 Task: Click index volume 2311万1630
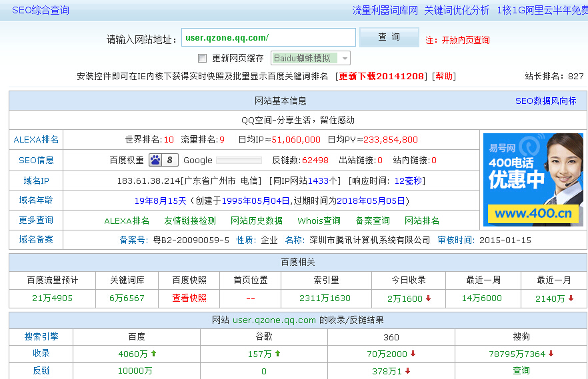[x=325, y=298]
